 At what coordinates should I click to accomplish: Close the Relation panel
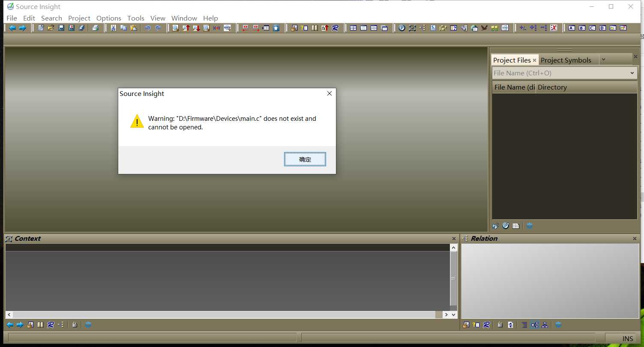[635, 239]
